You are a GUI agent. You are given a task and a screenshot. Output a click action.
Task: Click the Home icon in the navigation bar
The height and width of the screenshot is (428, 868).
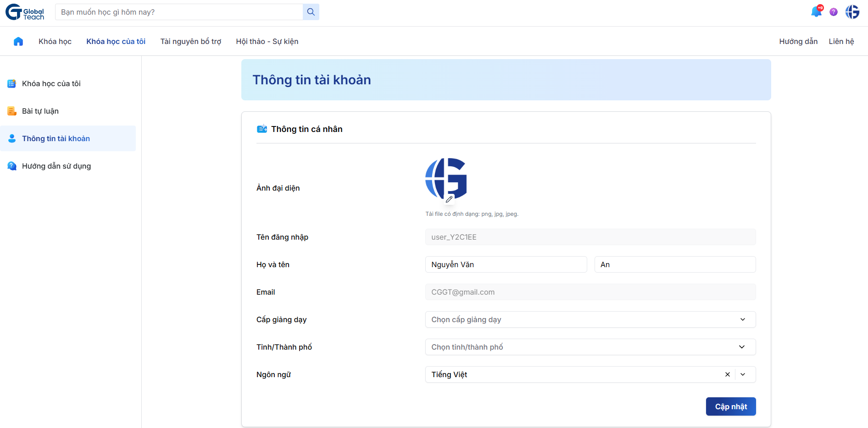(18, 41)
